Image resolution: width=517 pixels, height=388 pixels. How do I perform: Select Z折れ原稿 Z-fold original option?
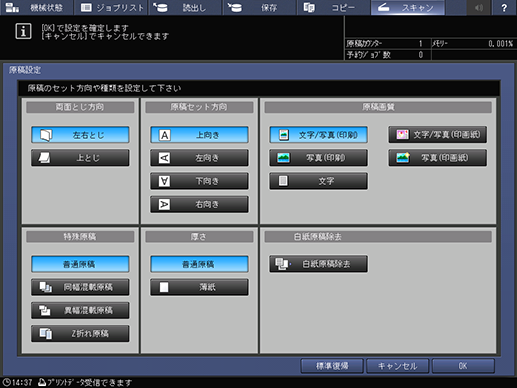click(80, 333)
